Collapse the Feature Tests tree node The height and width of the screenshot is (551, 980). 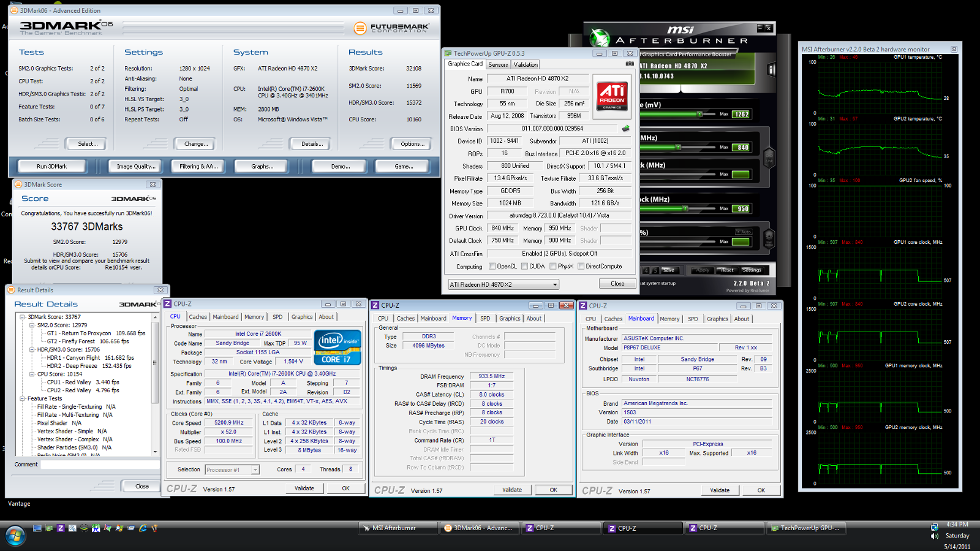click(x=22, y=398)
